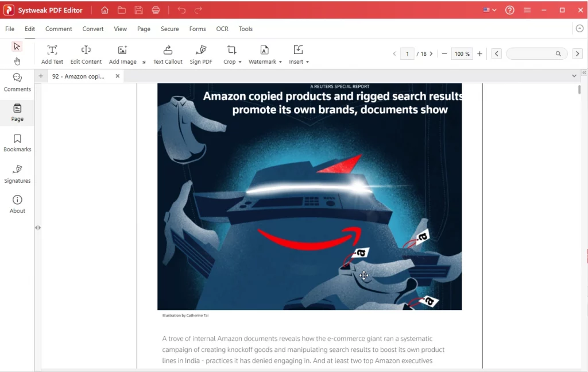Image resolution: width=588 pixels, height=372 pixels.
Task: Click the 100 % zoom field
Action: [462, 53]
